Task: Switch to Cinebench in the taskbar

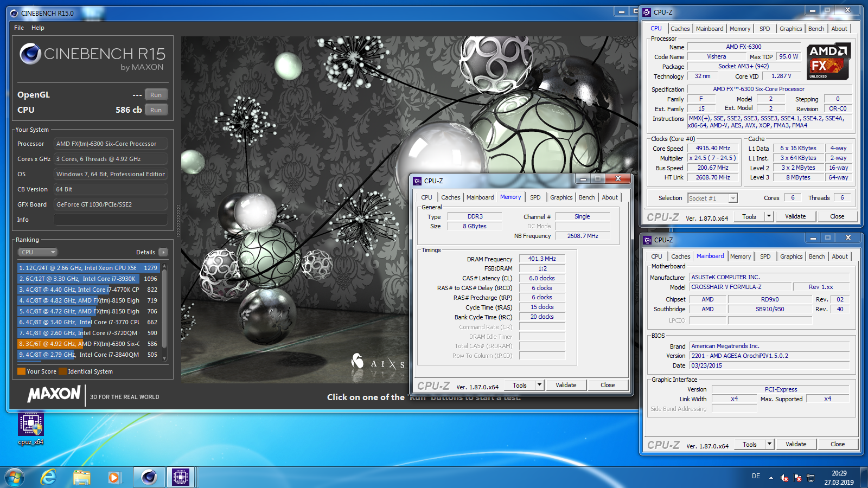Action: (149, 477)
